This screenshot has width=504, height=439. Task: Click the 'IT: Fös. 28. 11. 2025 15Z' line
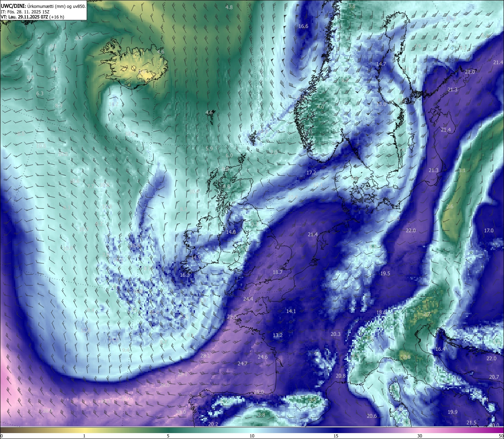pyautogui.click(x=26, y=12)
